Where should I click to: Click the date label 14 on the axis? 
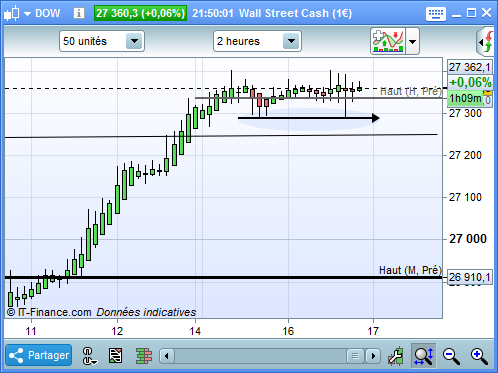pos(195,331)
